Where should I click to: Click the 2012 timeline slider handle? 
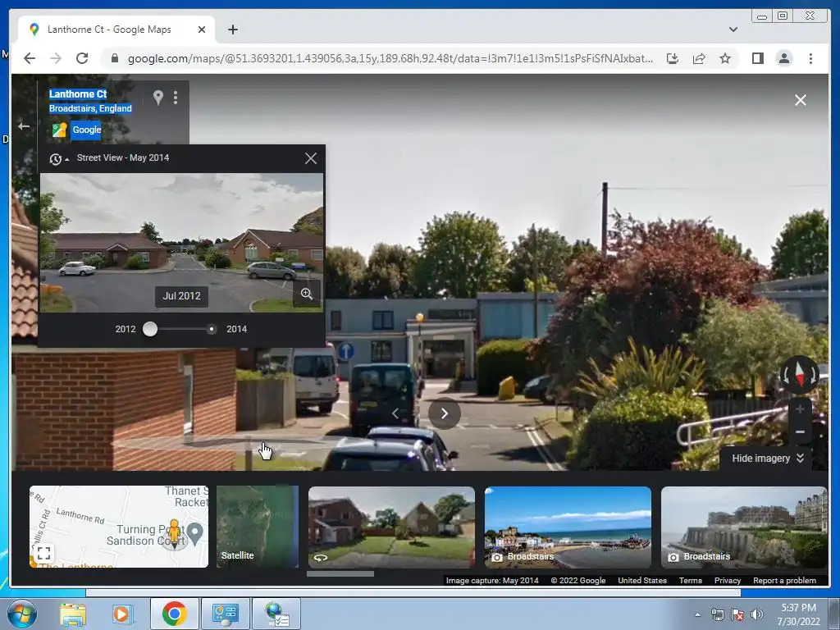click(150, 329)
